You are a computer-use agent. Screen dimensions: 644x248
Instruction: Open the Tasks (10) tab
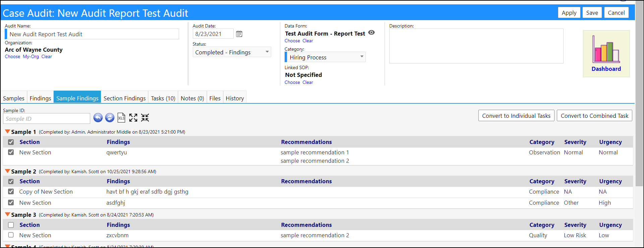(163, 98)
